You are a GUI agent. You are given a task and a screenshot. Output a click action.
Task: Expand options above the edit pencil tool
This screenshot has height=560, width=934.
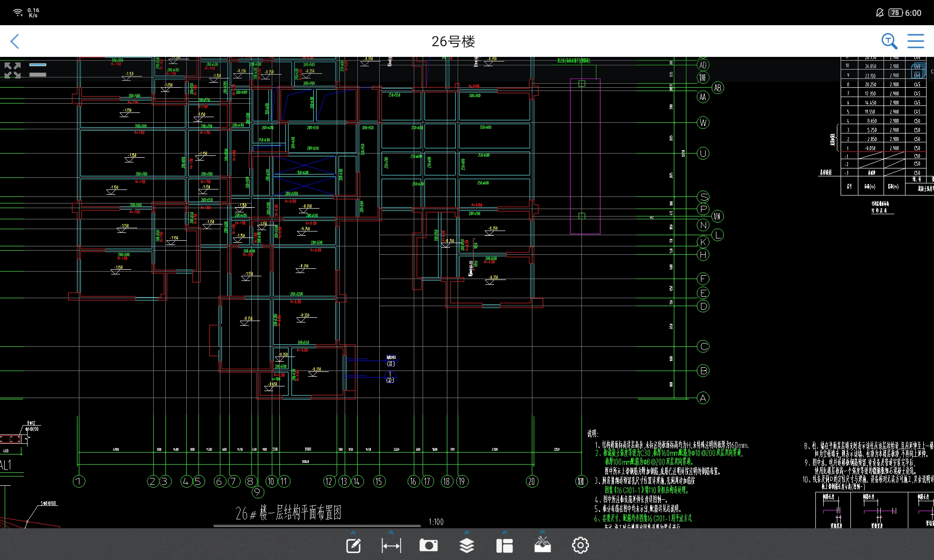[x=354, y=532]
